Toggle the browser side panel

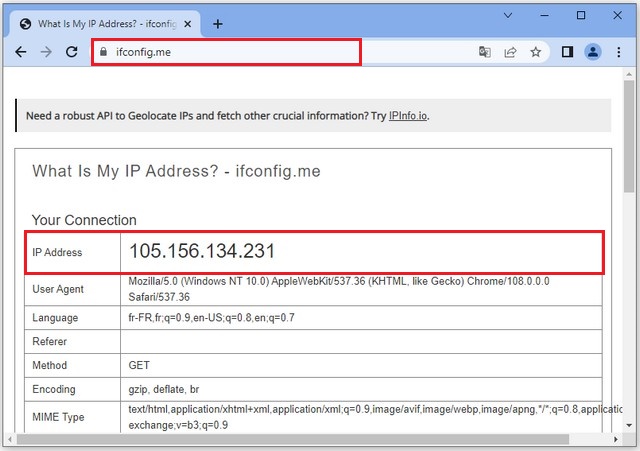pos(566,52)
